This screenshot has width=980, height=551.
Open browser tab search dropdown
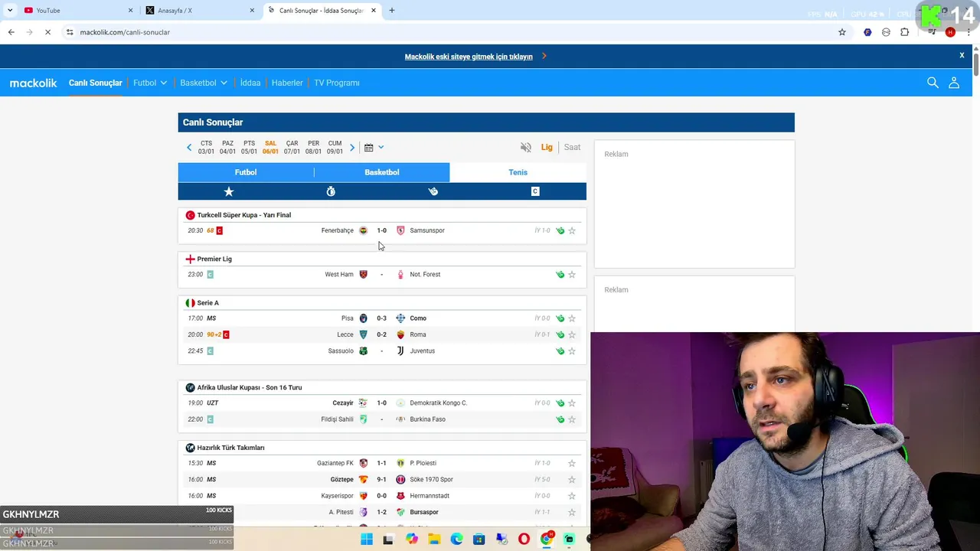click(10, 11)
